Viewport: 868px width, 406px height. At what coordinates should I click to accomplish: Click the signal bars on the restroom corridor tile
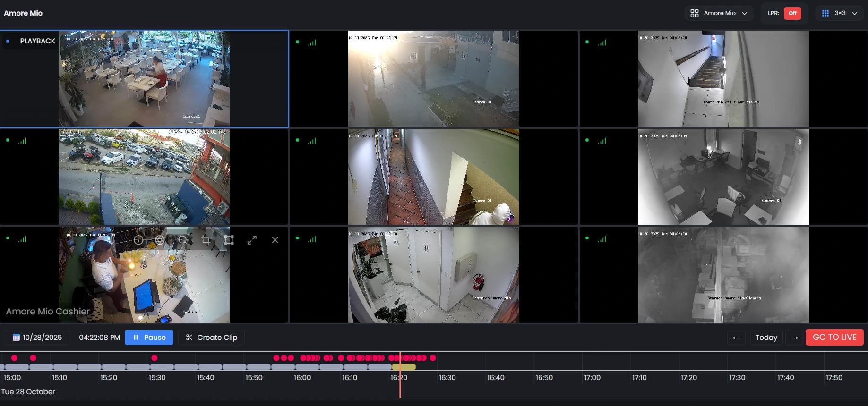coord(312,239)
